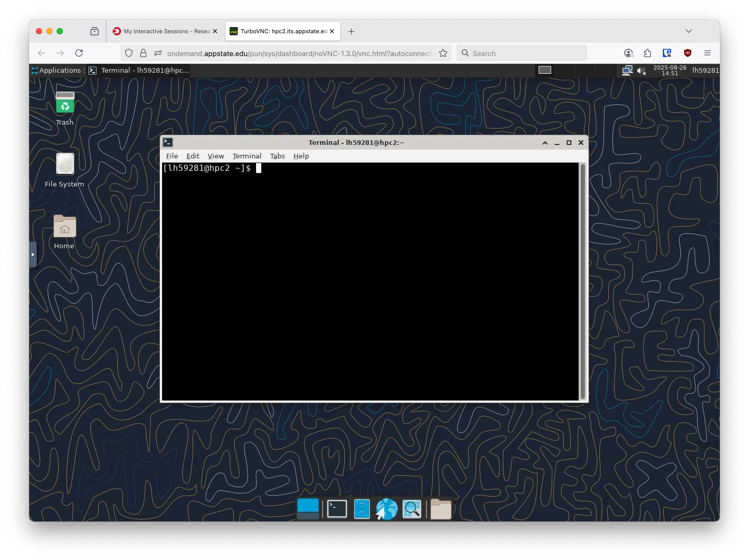Click the network connections tray icon
This screenshot has height=560, width=749.
pyautogui.click(x=627, y=70)
